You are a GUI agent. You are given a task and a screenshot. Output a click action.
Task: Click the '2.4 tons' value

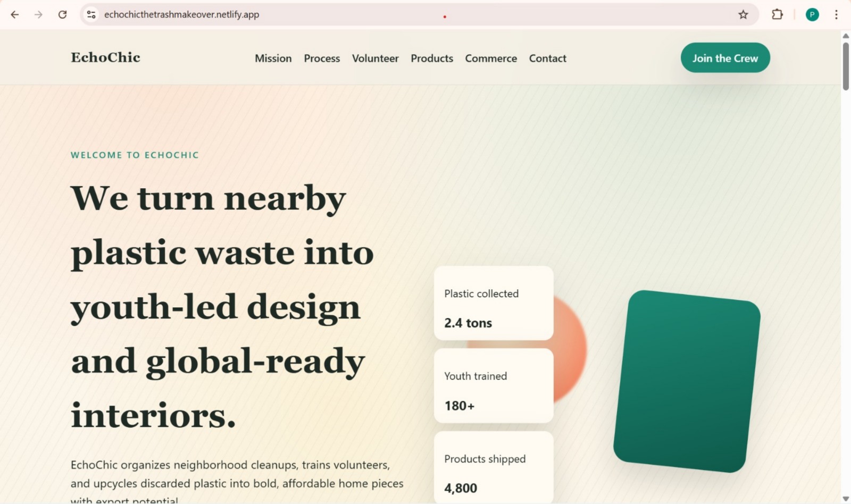[468, 323]
